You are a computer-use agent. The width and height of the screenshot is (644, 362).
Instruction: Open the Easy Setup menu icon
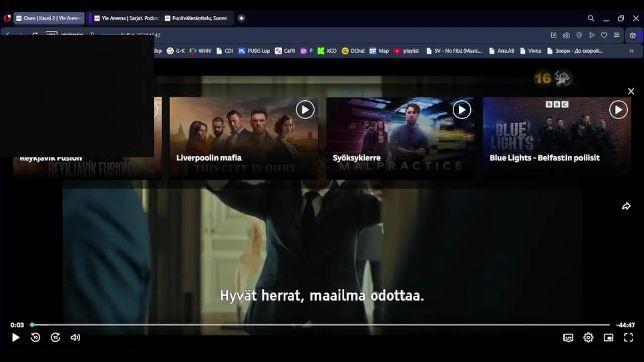click(617, 35)
